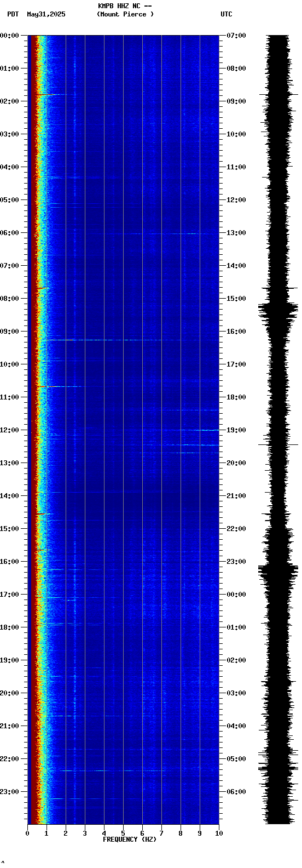This screenshot has height=868, width=302.
Task: Click the (Mount Pierce) subtitle
Action: [125, 14]
